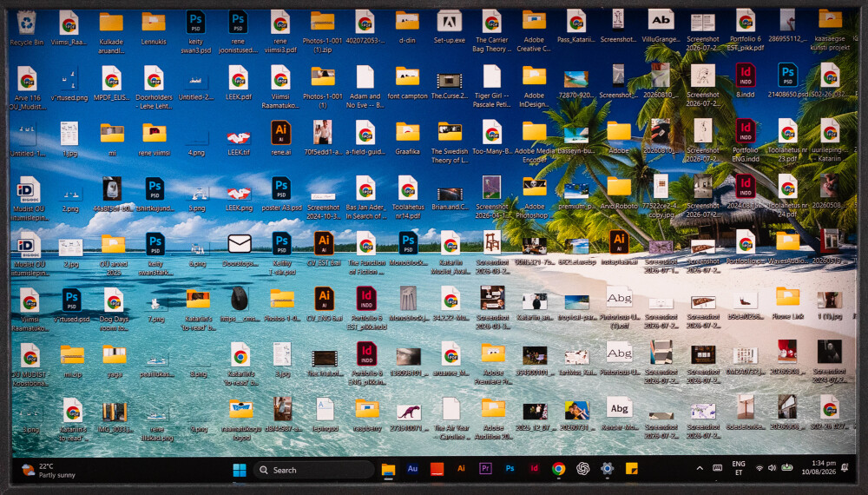868x495 pixels.
Task: Open the Graafika folder
Action: coord(407,132)
